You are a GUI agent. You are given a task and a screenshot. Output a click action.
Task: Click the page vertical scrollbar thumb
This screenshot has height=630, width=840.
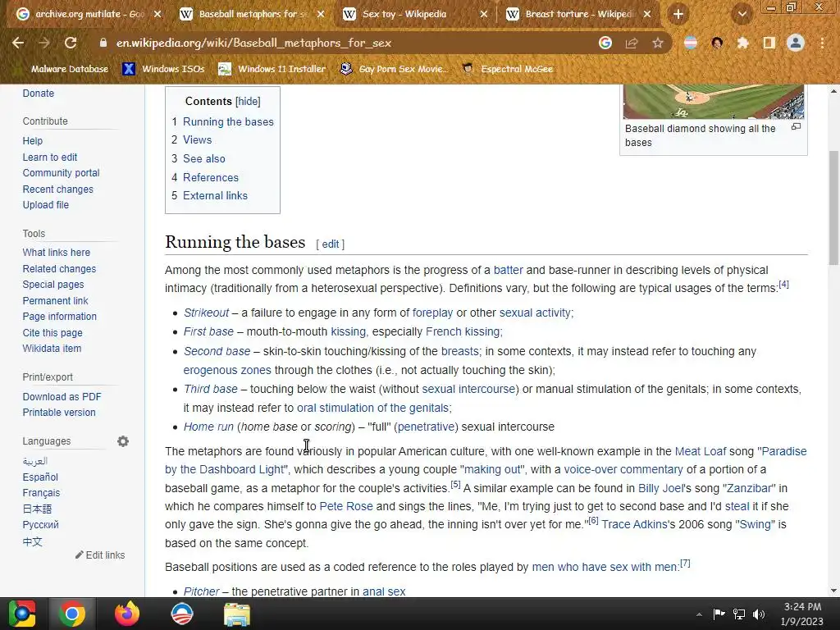pos(834,208)
